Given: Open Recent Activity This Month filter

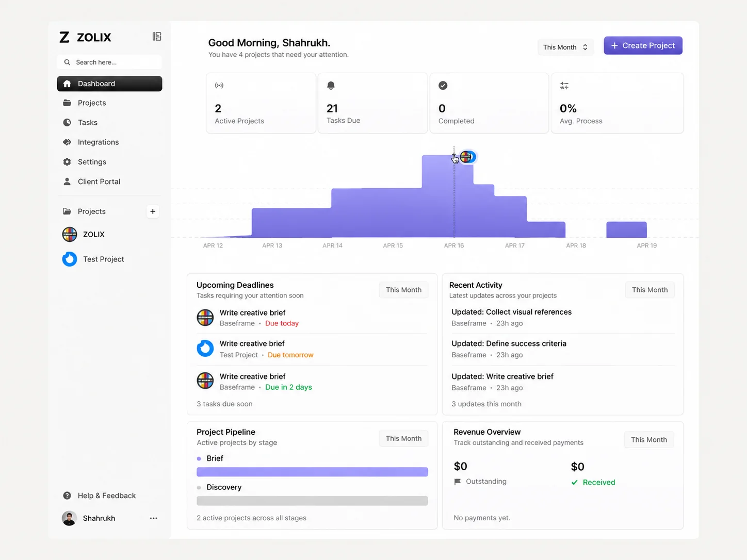Looking at the screenshot, I should (x=649, y=290).
